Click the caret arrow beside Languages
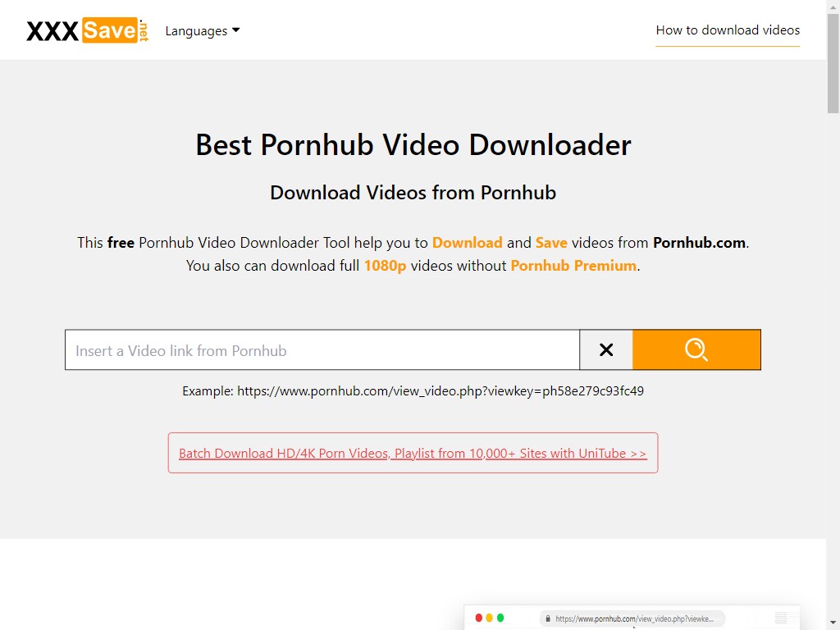 pyautogui.click(x=236, y=30)
